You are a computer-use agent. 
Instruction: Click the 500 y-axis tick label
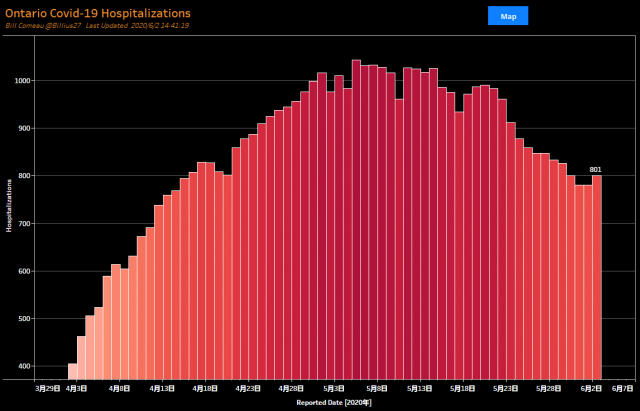(25, 319)
